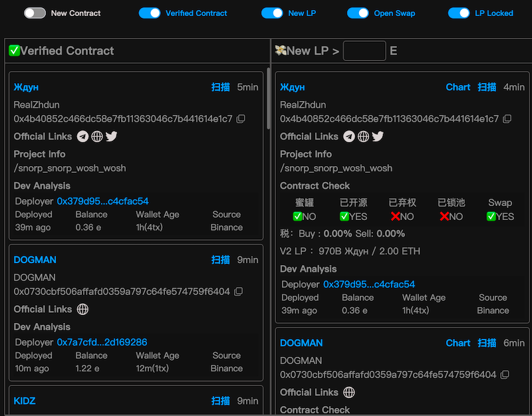
Task: Copy DOGMAN address in Verified Contract column
Action: click(x=239, y=292)
